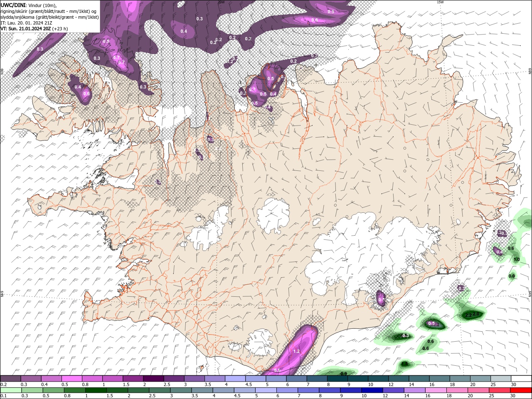Select the violet rain swatch at 14
This screenshot has width=532, height=399.
(x=414, y=390)
